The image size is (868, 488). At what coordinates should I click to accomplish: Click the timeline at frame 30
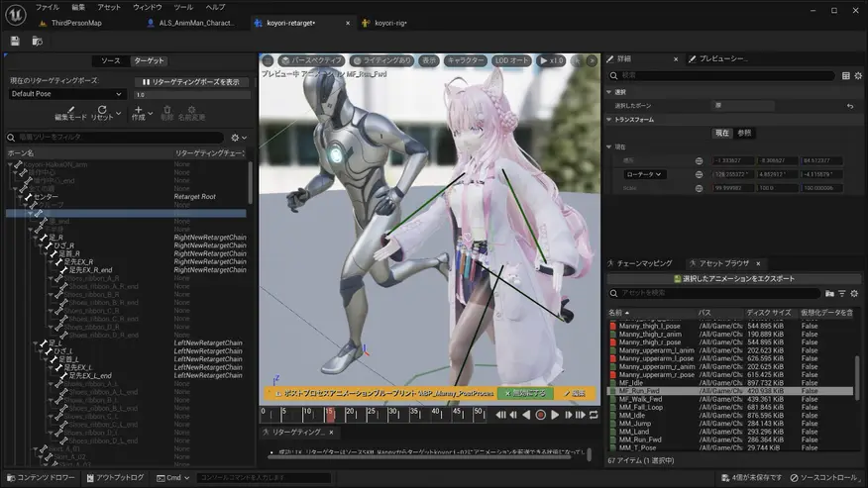392,414
